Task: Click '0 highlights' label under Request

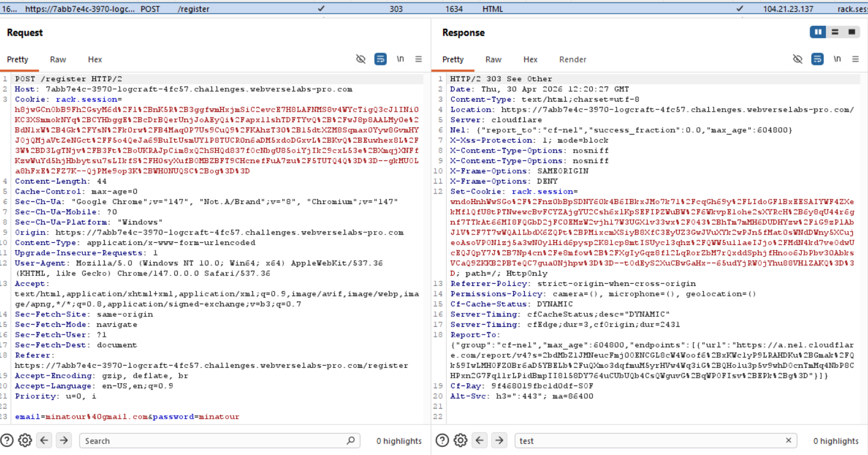Action: 399,441
